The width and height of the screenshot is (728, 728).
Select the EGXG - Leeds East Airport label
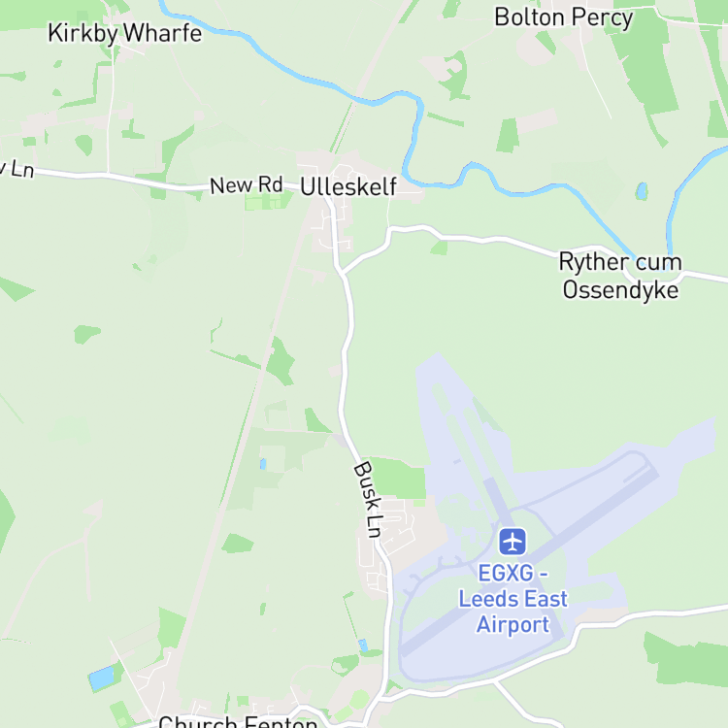(513, 599)
